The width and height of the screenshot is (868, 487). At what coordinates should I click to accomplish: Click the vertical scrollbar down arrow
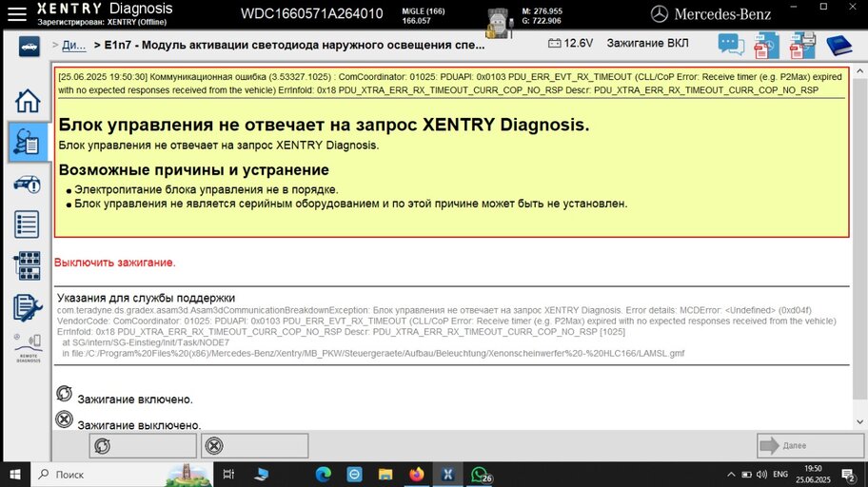[x=859, y=421]
